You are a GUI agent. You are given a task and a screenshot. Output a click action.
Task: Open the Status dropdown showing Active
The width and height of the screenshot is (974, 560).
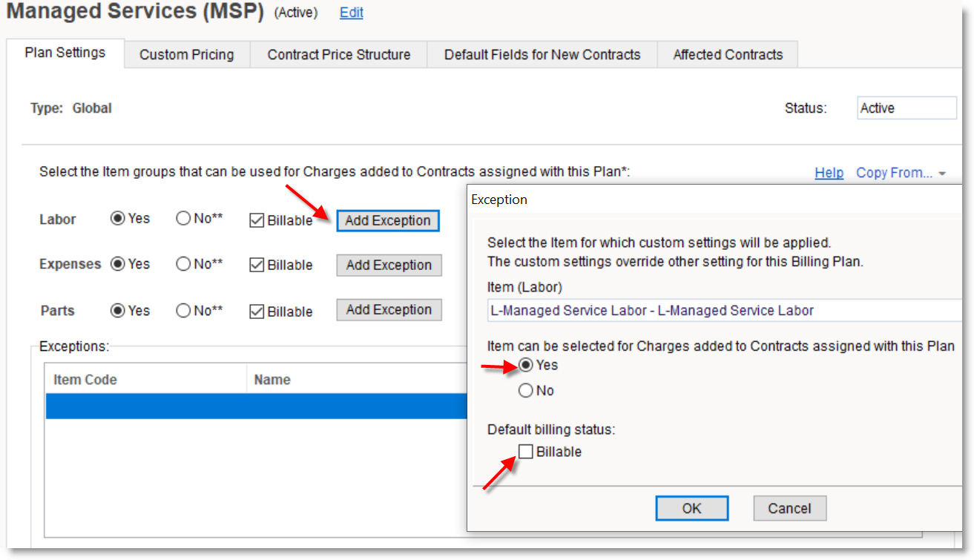[906, 108]
